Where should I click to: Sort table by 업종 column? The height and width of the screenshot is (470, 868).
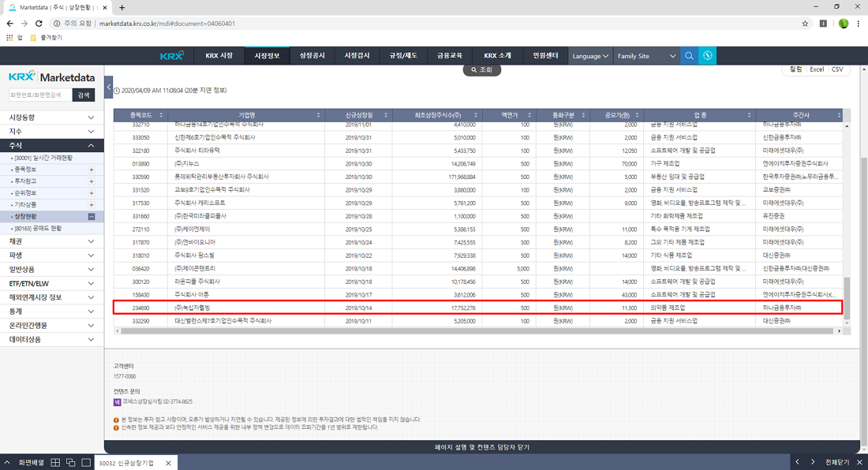[700, 115]
